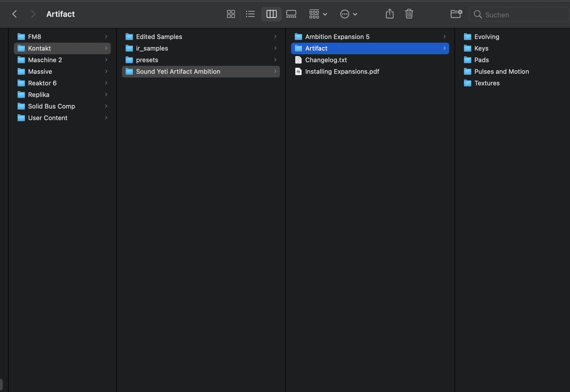Select Sound Yeti Artifact Ambition folder
Screen dimensions: 570x392
(x=200, y=72)
